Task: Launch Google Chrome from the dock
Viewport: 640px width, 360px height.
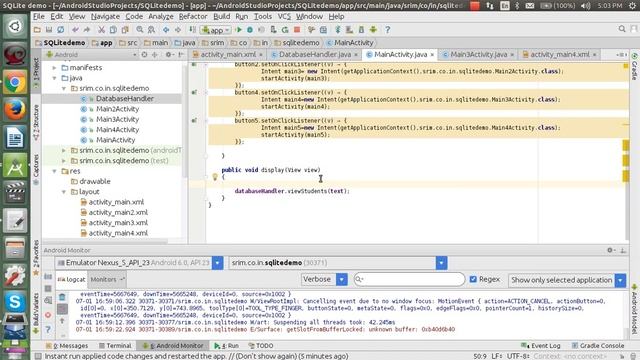Action: tap(15, 82)
